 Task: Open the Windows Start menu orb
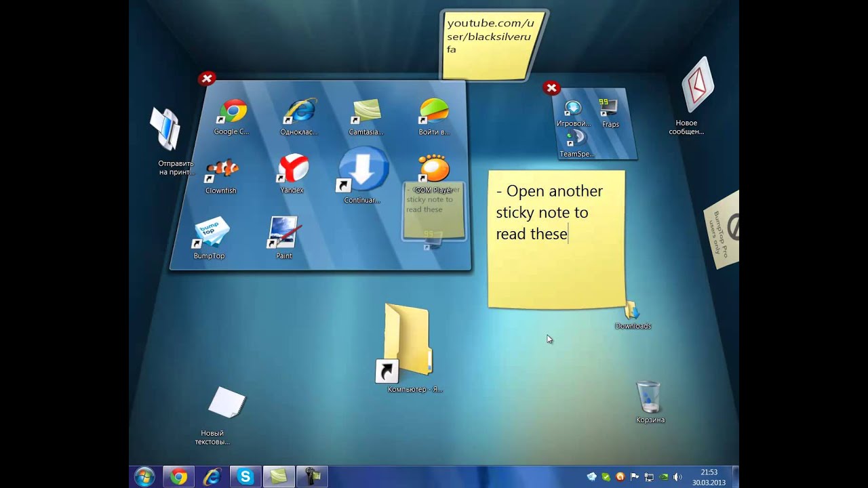pos(144,477)
